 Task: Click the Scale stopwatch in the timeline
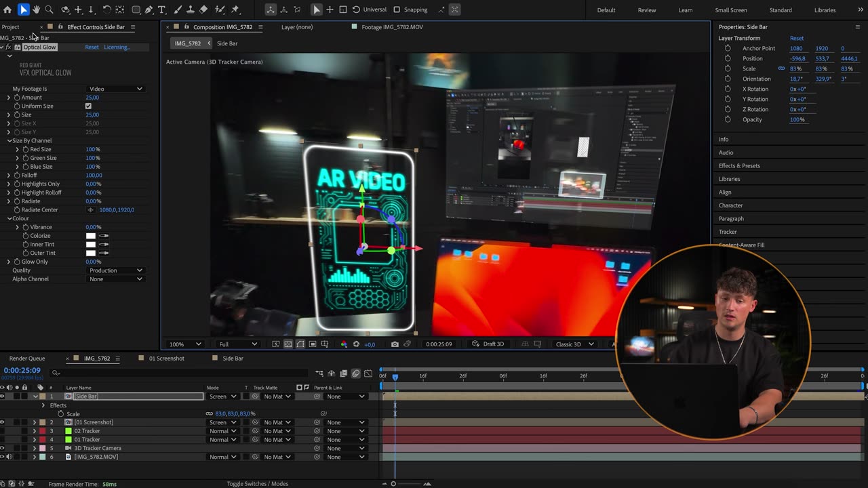(x=61, y=413)
